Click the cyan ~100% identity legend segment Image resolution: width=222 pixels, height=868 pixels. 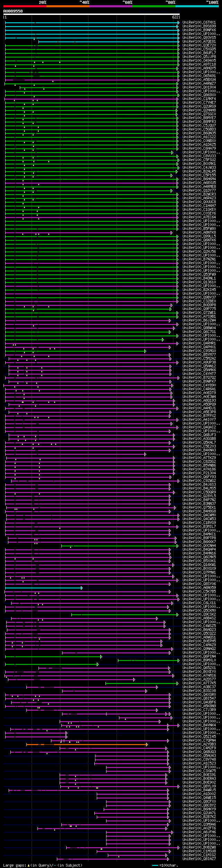pos(197,6)
